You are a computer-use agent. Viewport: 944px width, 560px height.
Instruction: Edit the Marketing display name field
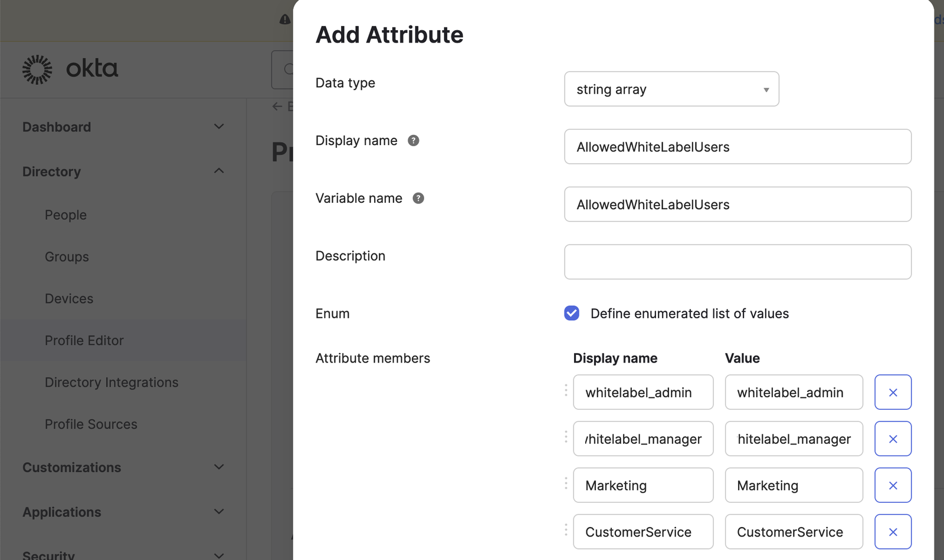click(643, 485)
